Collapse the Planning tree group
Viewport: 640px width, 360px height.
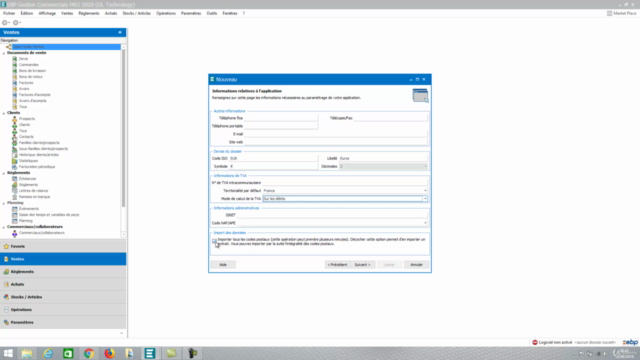pyautogui.click(x=4, y=203)
